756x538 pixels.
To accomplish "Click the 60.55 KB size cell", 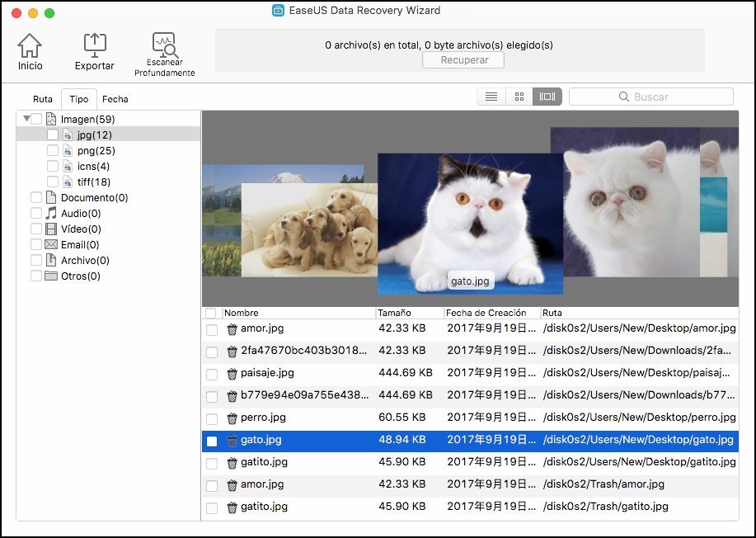I will point(402,417).
